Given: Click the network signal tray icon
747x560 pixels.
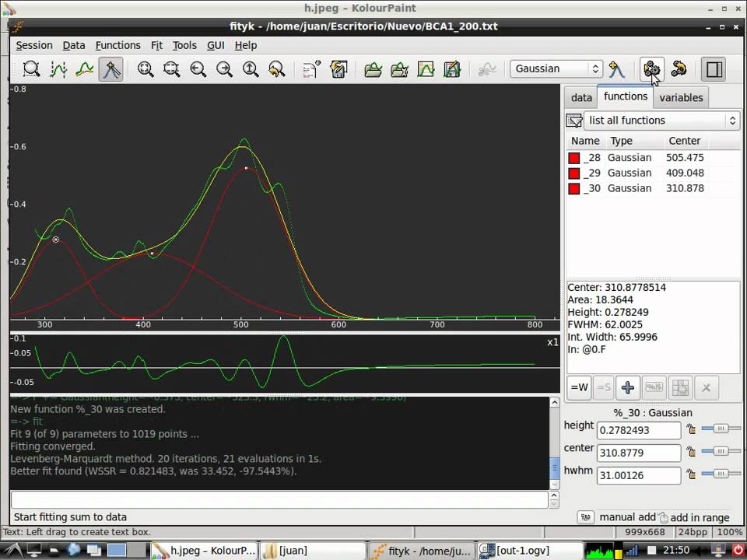Looking at the screenshot, I should click(631, 551).
